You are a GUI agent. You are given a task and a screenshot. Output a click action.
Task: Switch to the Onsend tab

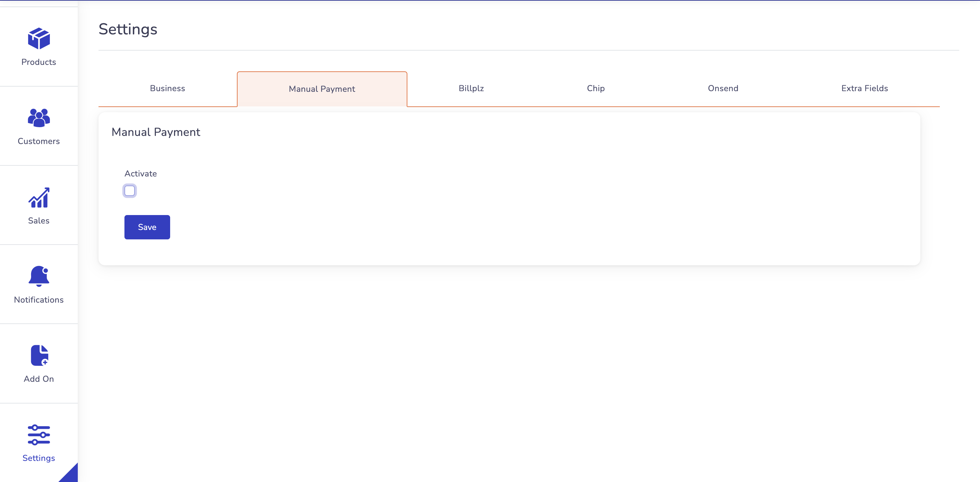pos(722,88)
